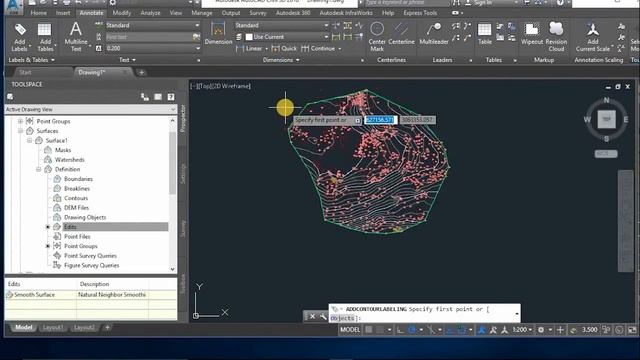The image size is (640, 360).
Task: Open the Insert ribbon tab
Action: (63, 13)
